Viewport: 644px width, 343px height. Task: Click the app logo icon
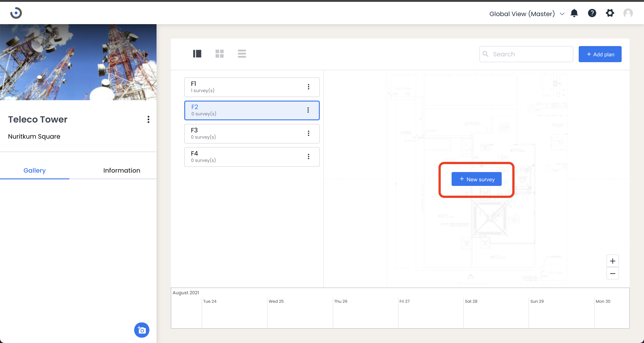[16, 13]
